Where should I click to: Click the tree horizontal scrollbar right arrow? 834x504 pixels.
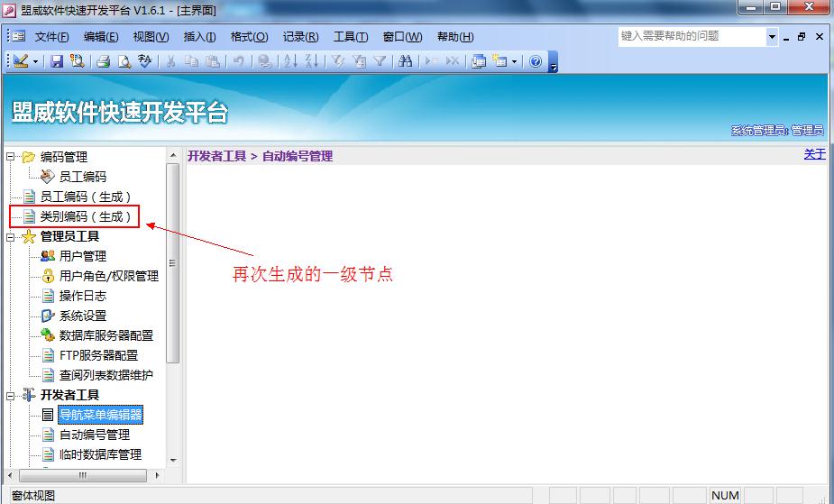(157, 475)
